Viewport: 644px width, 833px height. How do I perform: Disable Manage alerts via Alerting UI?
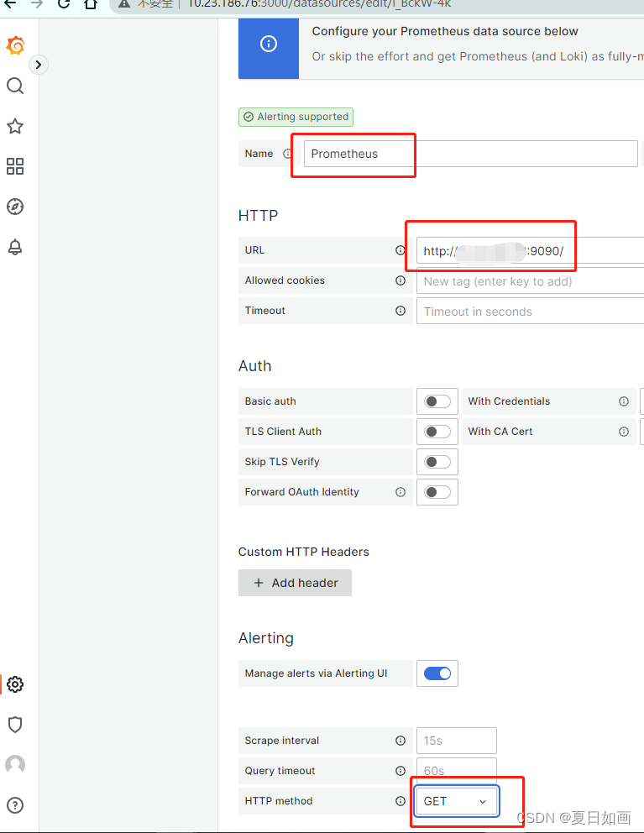(x=437, y=673)
